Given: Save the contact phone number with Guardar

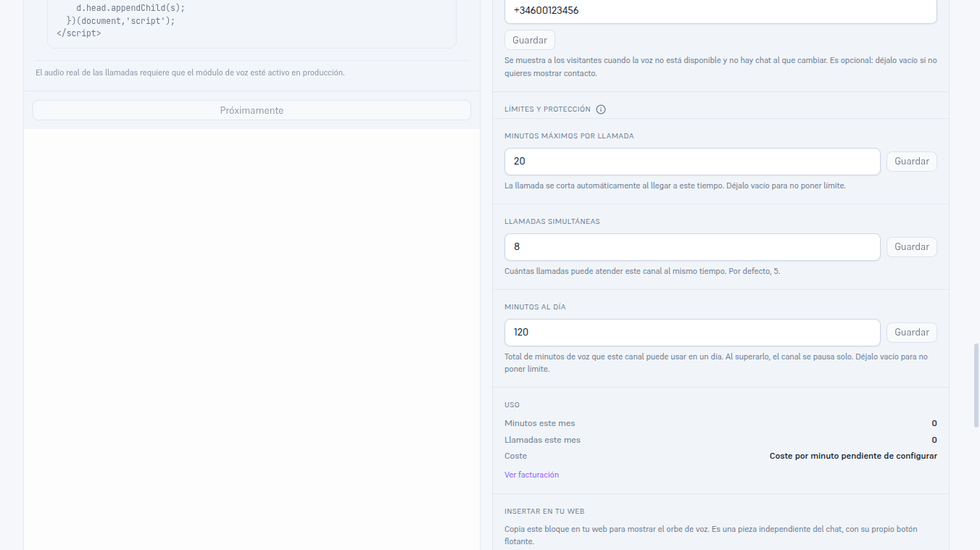Looking at the screenshot, I should pos(530,40).
